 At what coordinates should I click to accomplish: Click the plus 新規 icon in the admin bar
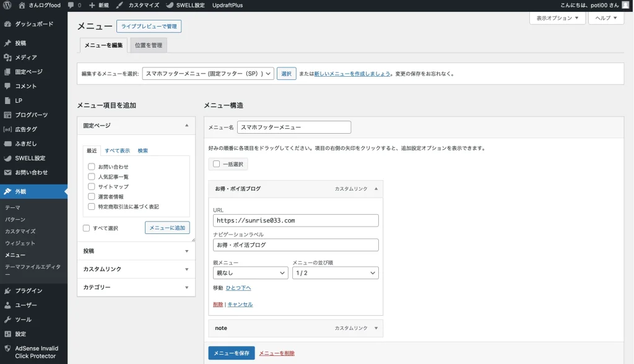click(x=92, y=5)
